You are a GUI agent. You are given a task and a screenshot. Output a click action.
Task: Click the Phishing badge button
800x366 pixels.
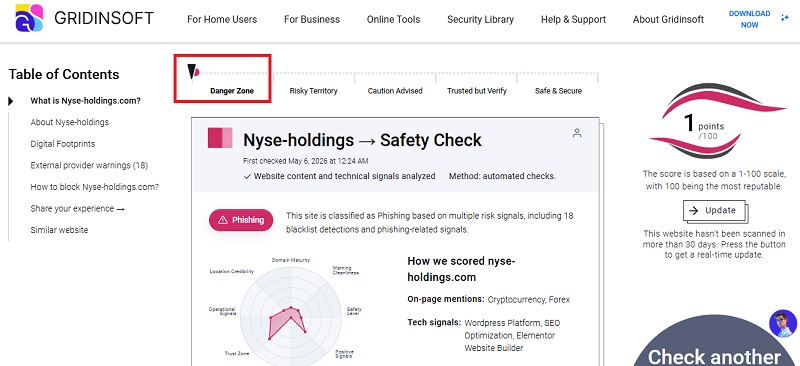241,220
